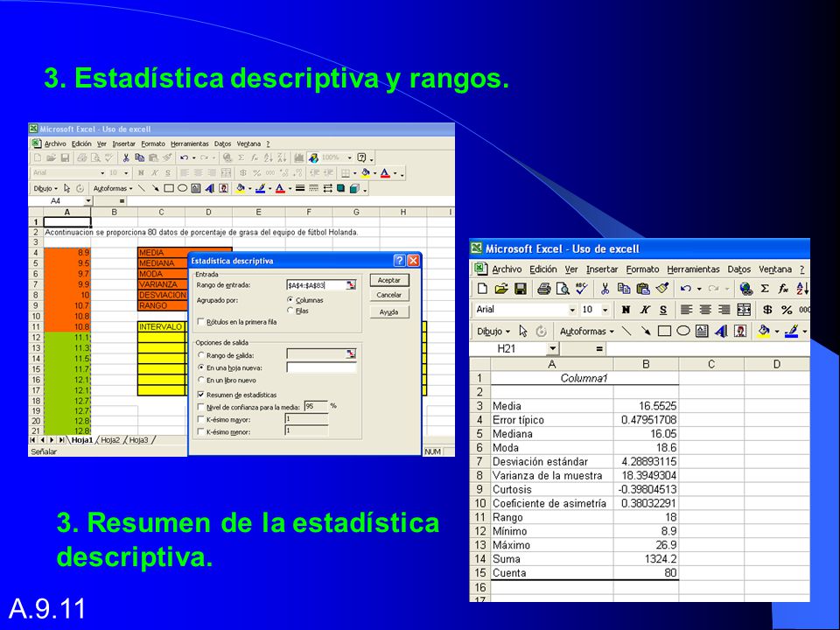The height and width of the screenshot is (630, 840).
Task: Click 3D cube icon in left window drawing toolbar
Action: [x=354, y=188]
